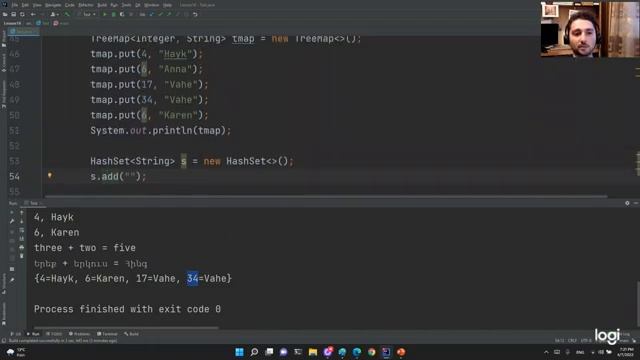Screen dimensions: 640x360
Task: Click the console line '6, Karen'
Action: coord(57,232)
